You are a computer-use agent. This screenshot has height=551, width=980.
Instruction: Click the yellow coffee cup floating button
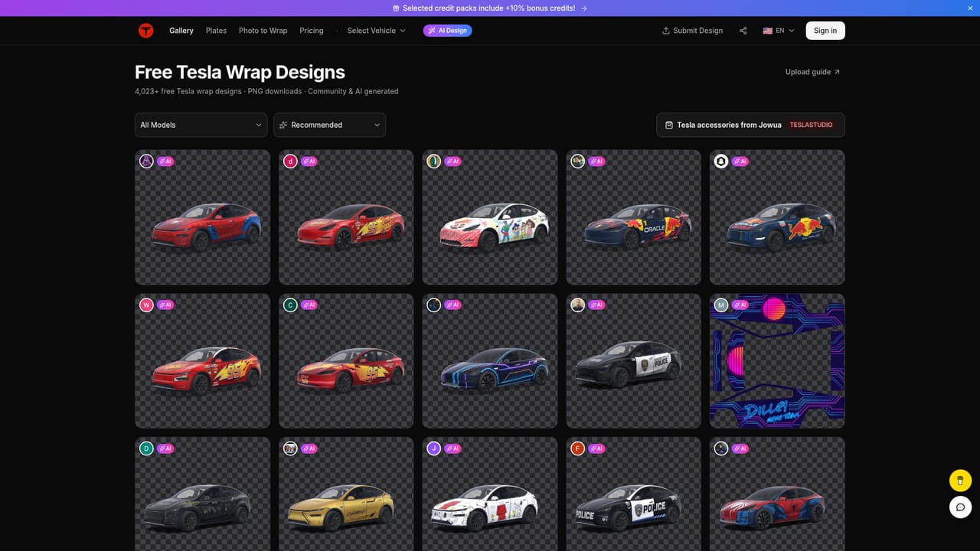click(x=960, y=481)
